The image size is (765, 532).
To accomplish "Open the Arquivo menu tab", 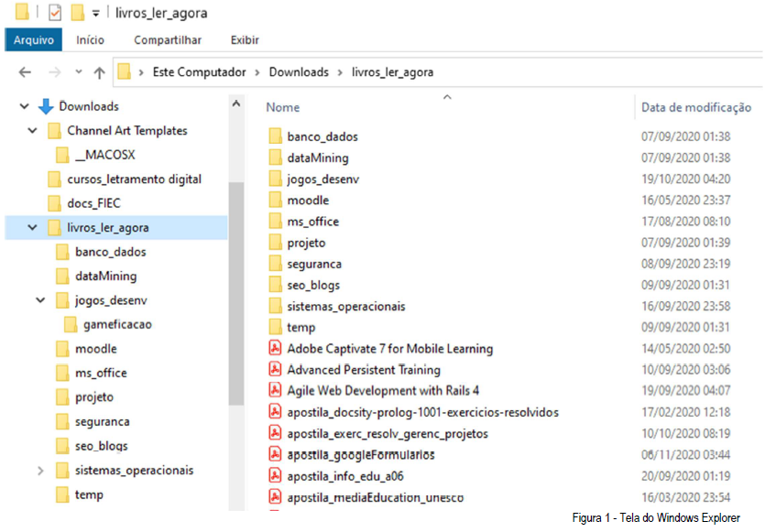I will coord(34,40).
